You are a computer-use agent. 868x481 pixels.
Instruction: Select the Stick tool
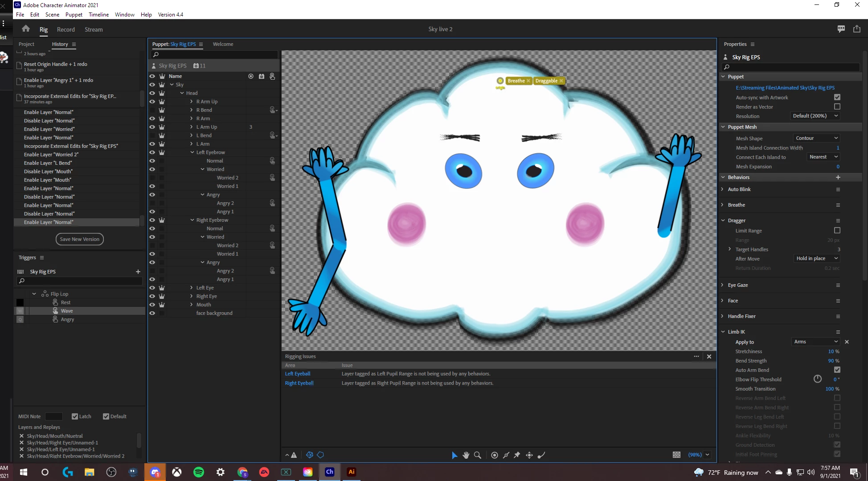(506, 455)
